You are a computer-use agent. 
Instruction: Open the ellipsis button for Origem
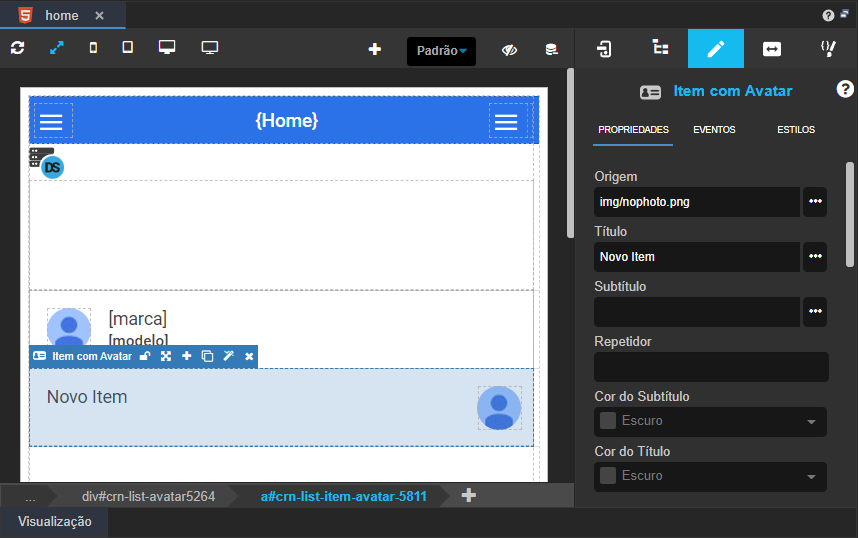[x=815, y=202]
